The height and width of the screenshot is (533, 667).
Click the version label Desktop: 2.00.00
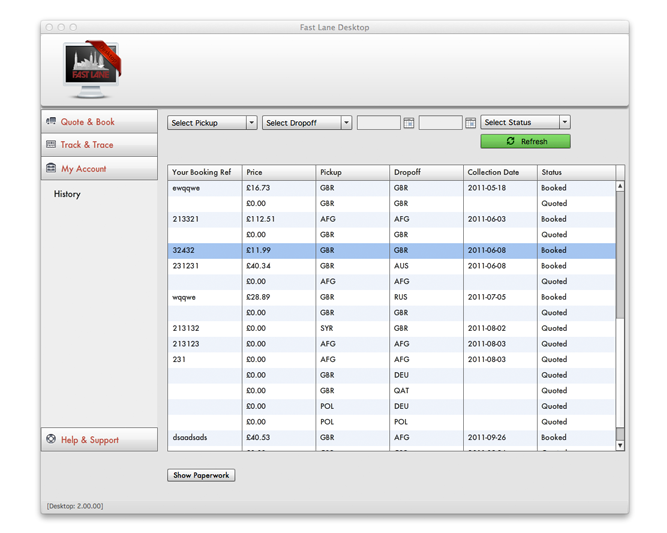coord(75,506)
